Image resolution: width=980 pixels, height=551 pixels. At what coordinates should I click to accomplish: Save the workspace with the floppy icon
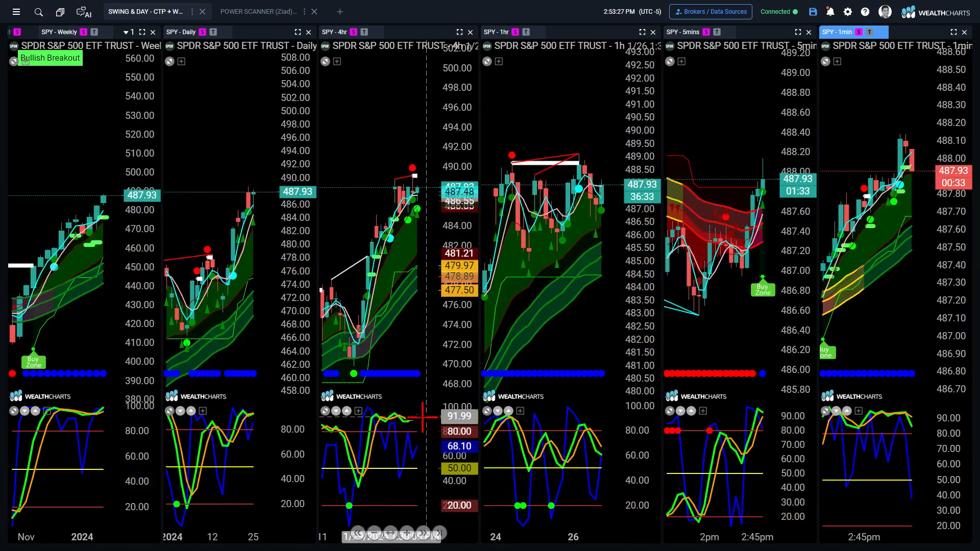(813, 12)
